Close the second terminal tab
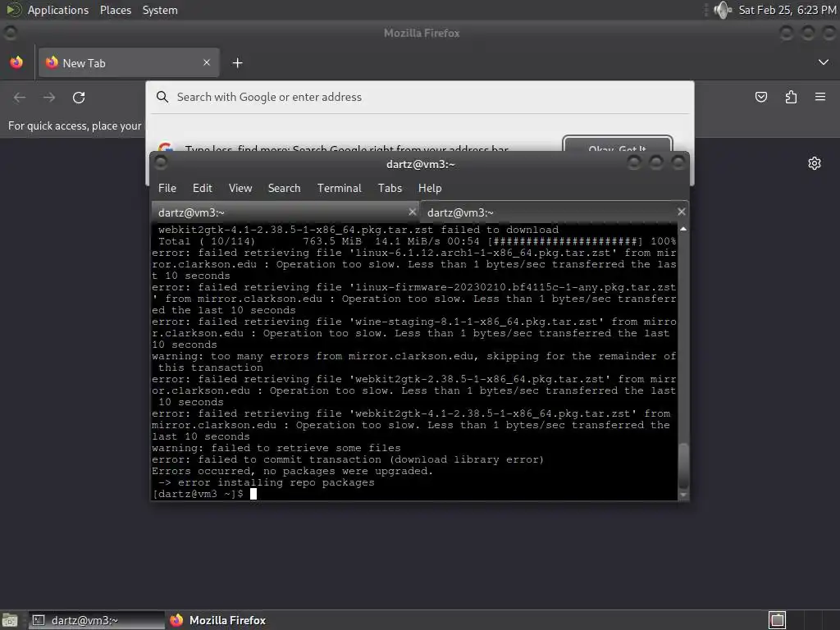The width and height of the screenshot is (840, 630). point(682,212)
